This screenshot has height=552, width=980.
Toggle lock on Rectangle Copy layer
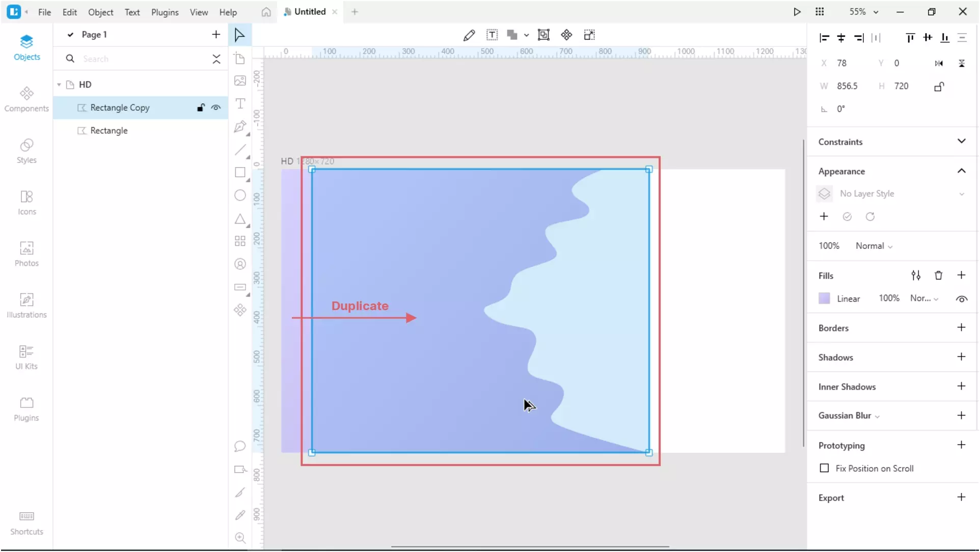click(x=201, y=108)
